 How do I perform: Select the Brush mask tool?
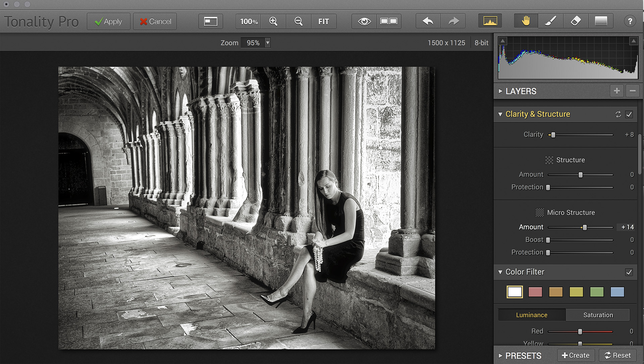click(x=551, y=21)
